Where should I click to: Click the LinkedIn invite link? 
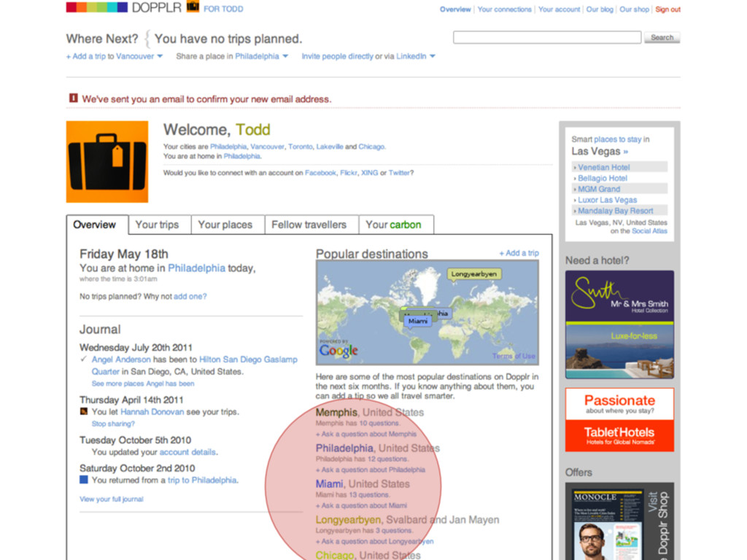point(411,56)
